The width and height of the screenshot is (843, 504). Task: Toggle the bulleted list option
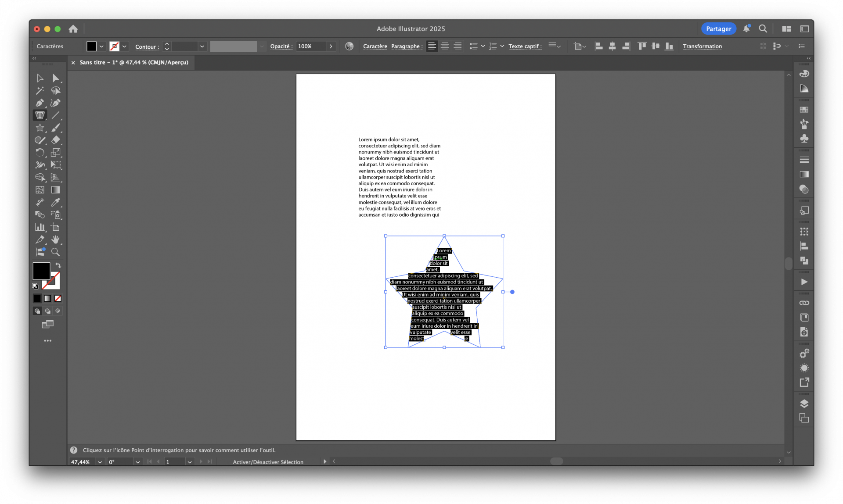click(474, 46)
